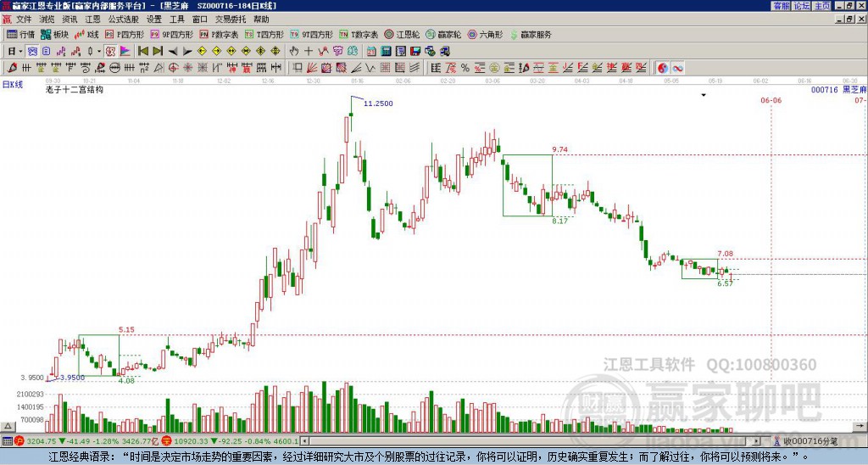Click the horizontal scrollbar right arrow

(756, 441)
